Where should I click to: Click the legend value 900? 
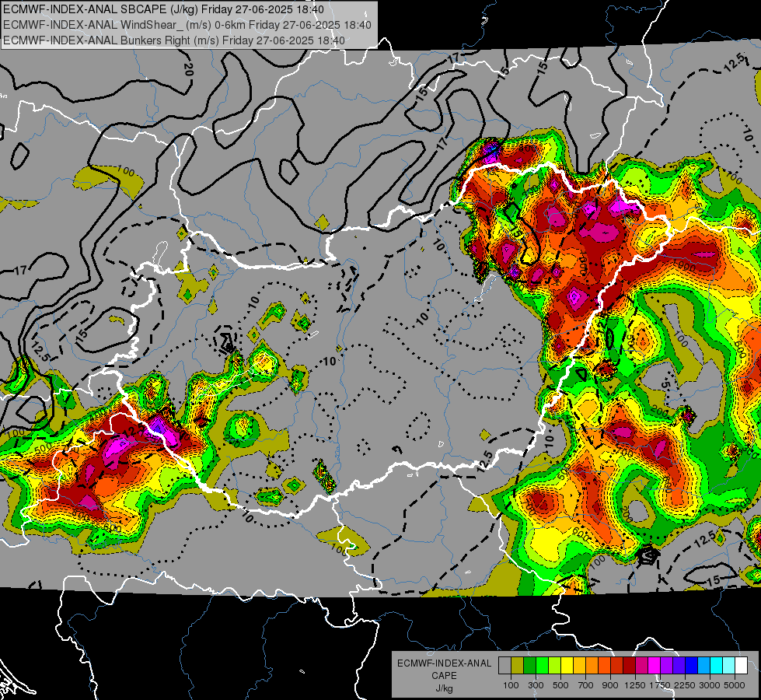point(610,685)
